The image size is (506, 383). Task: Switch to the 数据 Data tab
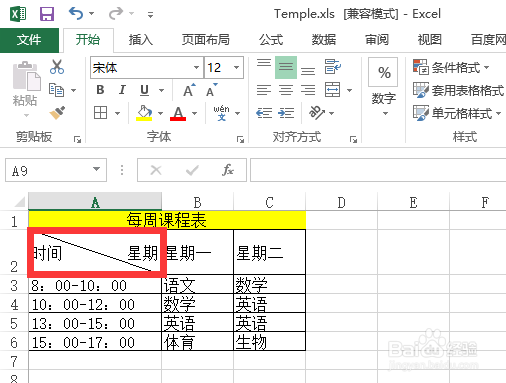[x=324, y=40]
